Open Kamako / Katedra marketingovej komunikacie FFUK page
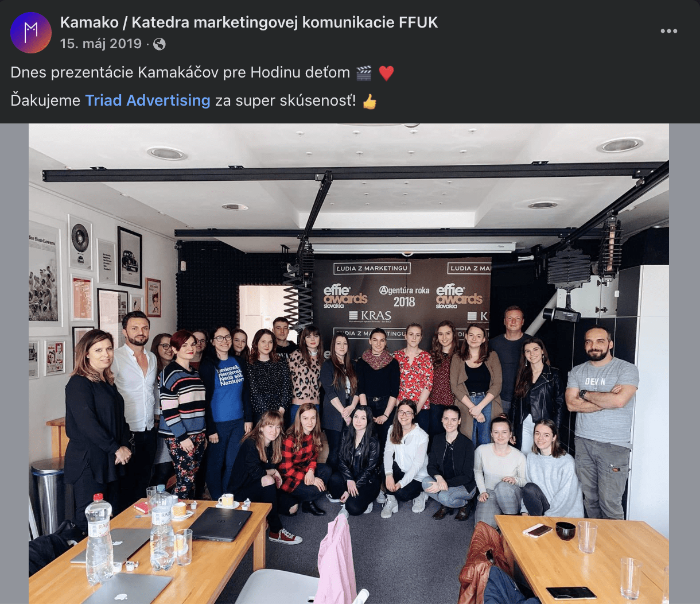The height and width of the screenshot is (604, 700). 249,22
